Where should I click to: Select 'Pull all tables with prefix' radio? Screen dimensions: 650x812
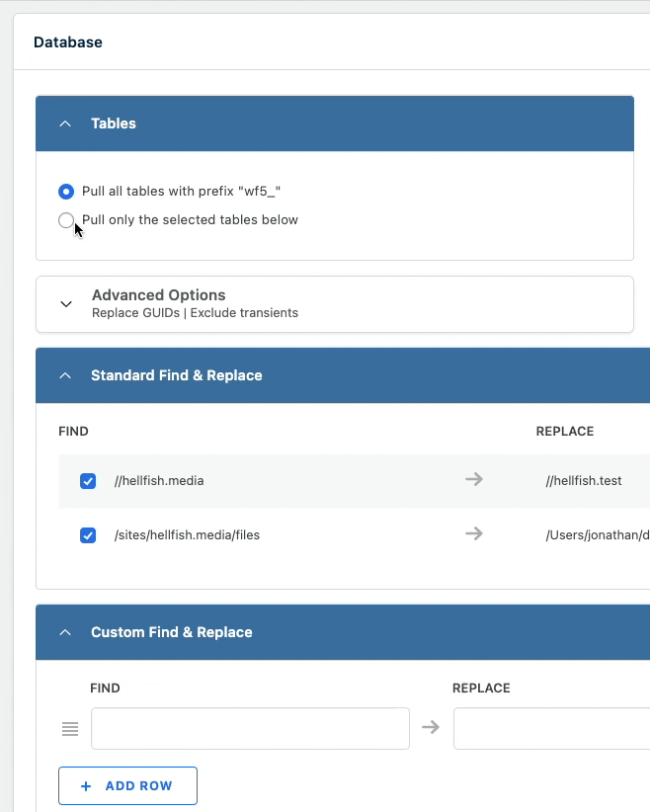66,192
